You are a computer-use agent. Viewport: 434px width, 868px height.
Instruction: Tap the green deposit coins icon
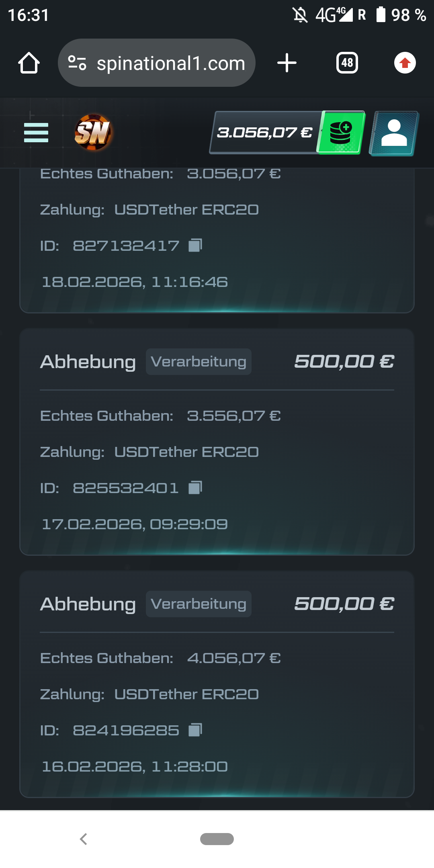point(341,133)
